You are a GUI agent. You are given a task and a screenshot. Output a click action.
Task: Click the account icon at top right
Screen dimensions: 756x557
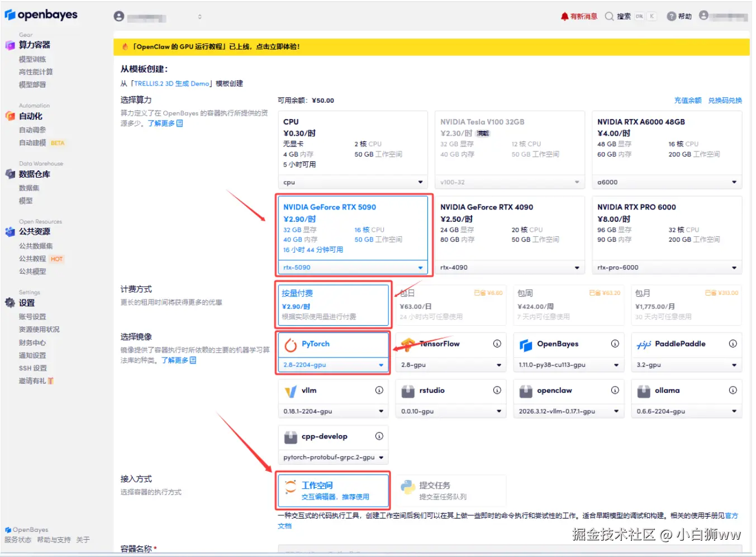703,16
